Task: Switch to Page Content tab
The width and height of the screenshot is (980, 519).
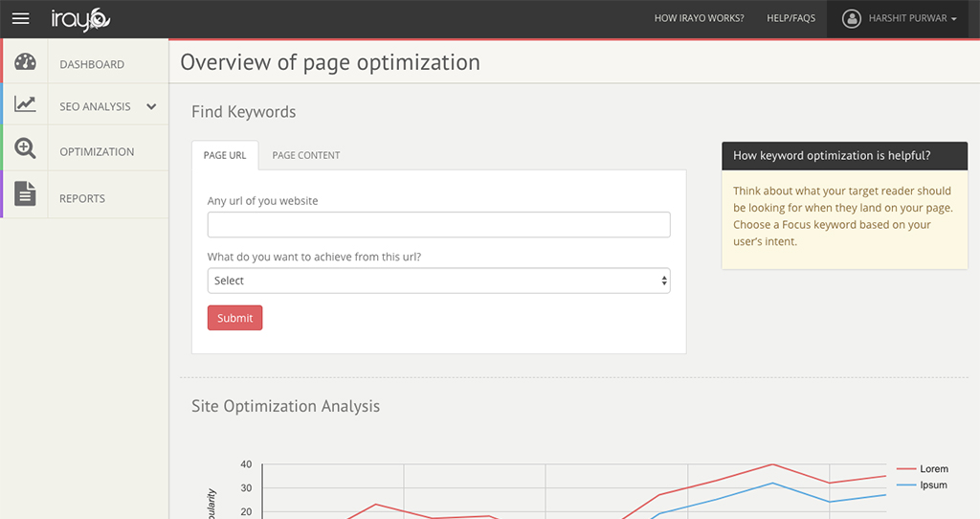Action: tap(306, 155)
